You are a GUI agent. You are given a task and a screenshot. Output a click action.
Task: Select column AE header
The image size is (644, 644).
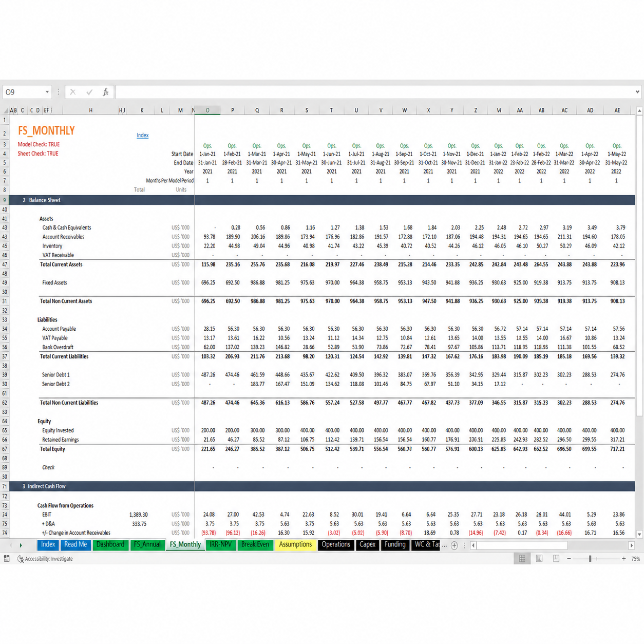click(617, 110)
